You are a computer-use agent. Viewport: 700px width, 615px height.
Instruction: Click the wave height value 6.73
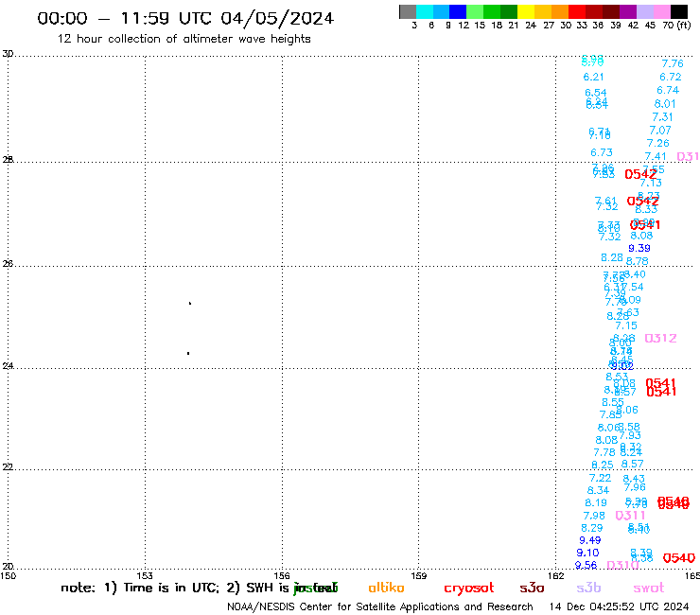click(x=602, y=152)
